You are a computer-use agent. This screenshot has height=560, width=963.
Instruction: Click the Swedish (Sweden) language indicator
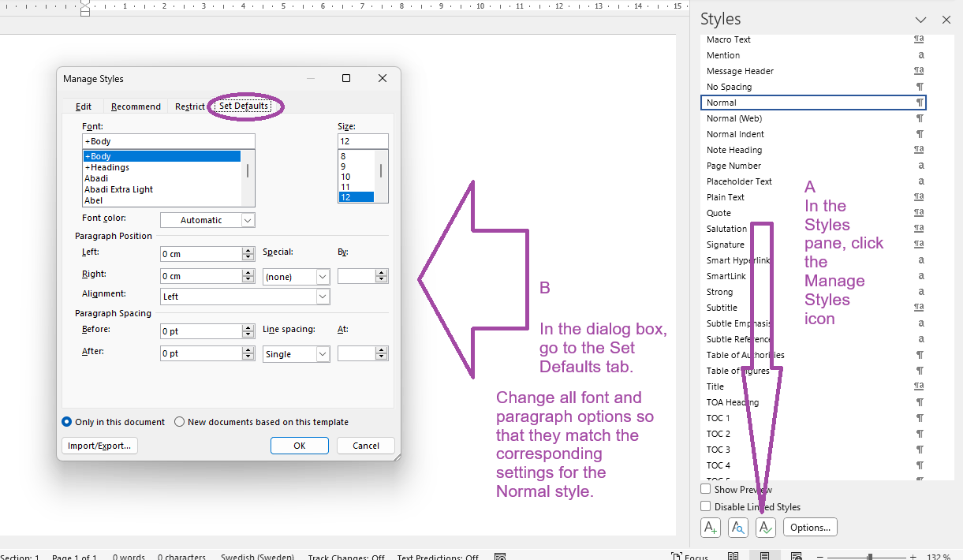point(256,557)
